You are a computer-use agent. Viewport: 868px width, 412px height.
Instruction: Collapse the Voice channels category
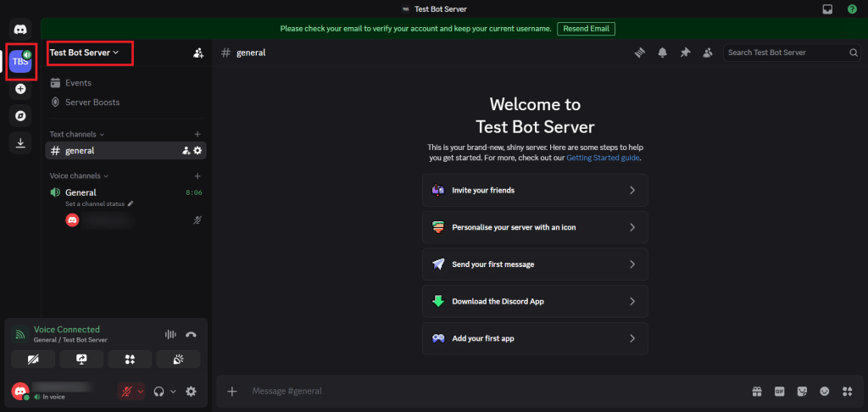pos(79,176)
